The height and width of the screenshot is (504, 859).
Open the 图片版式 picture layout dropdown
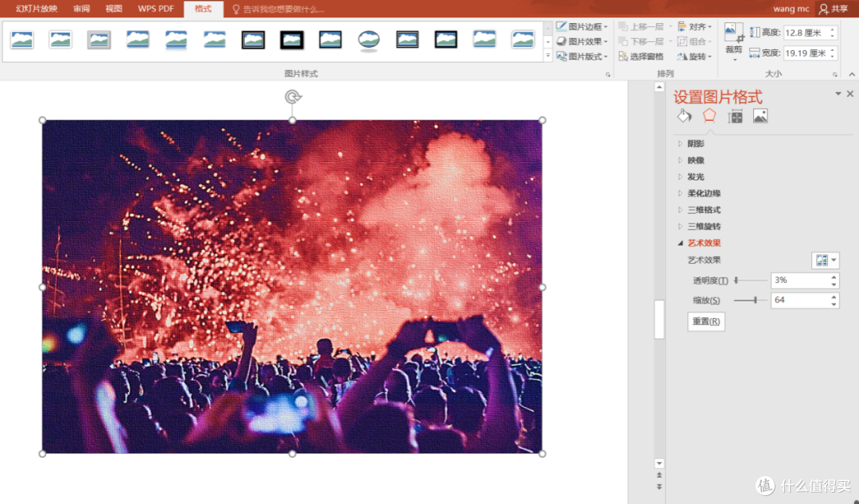pos(582,56)
